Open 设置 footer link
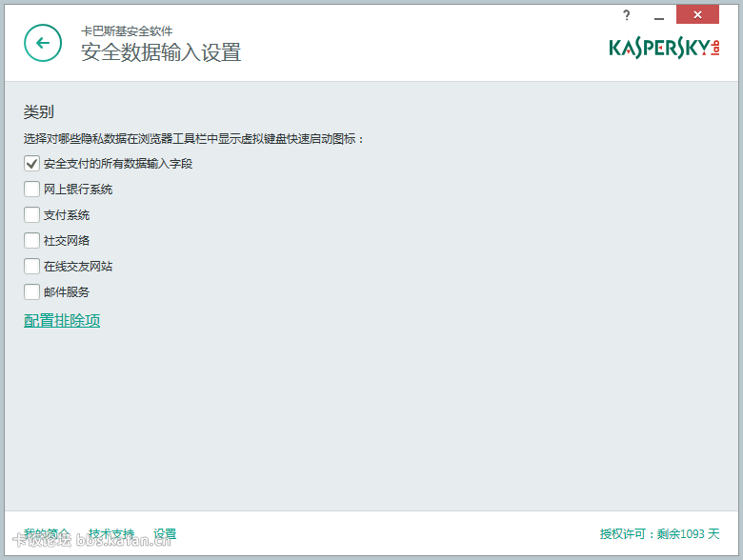Viewport: 743px width, 560px height. (x=165, y=534)
